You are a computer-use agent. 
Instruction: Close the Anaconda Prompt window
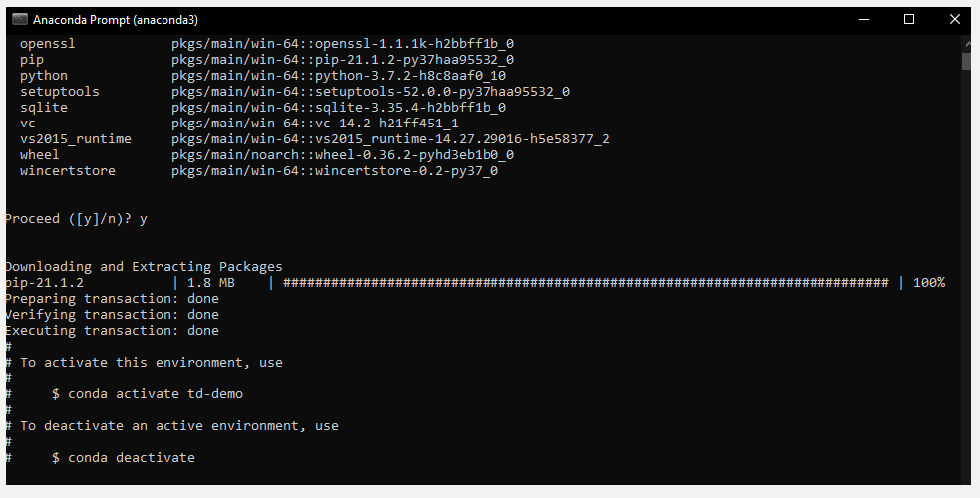click(955, 19)
